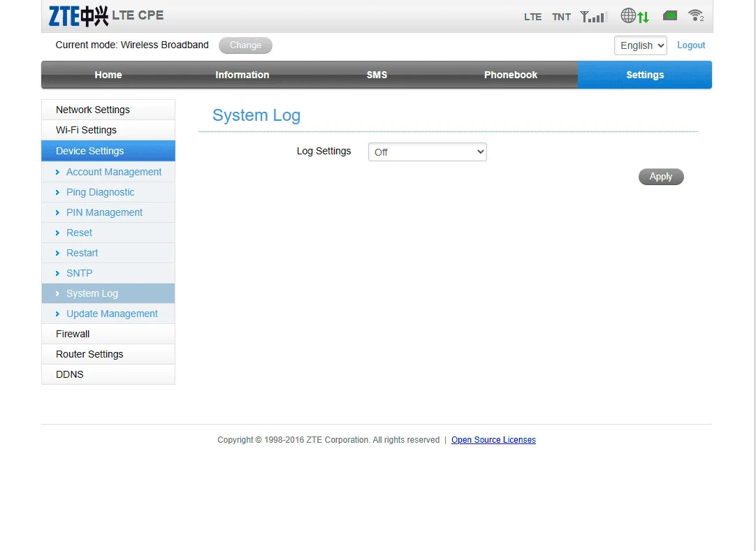Click the globe data connection icon

pyautogui.click(x=634, y=16)
